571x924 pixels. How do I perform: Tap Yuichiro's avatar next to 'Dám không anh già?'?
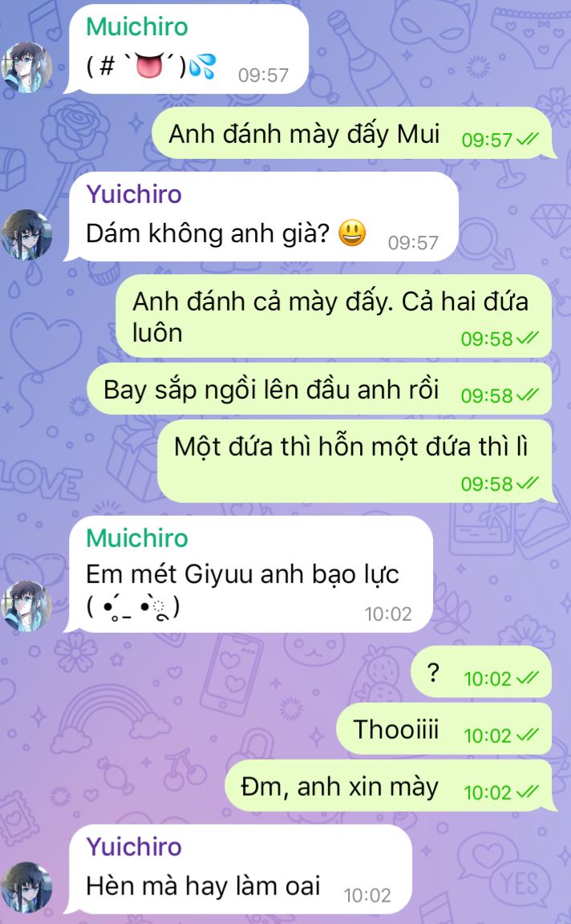pyautogui.click(x=26, y=234)
